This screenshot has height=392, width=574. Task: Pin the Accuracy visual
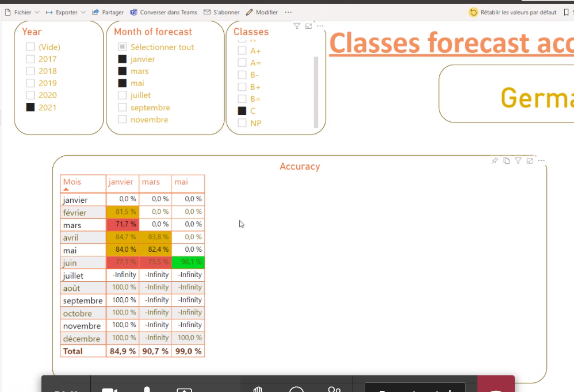[495, 161]
